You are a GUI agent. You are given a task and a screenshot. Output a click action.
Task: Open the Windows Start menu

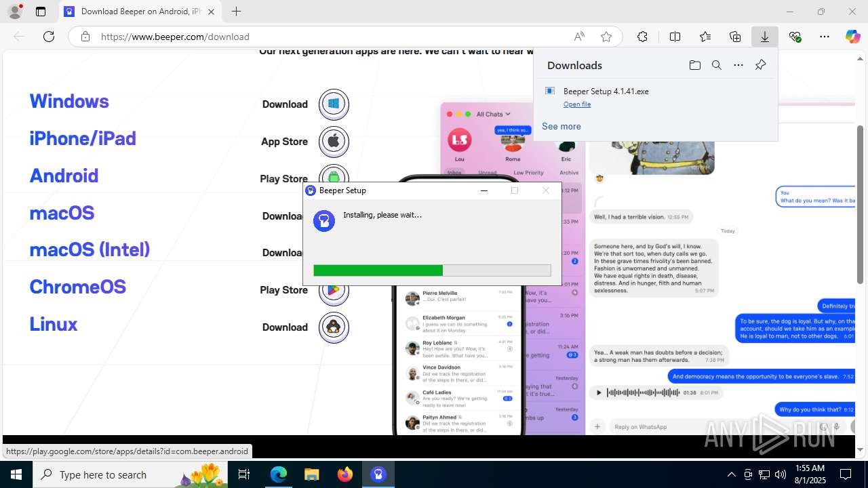16,474
